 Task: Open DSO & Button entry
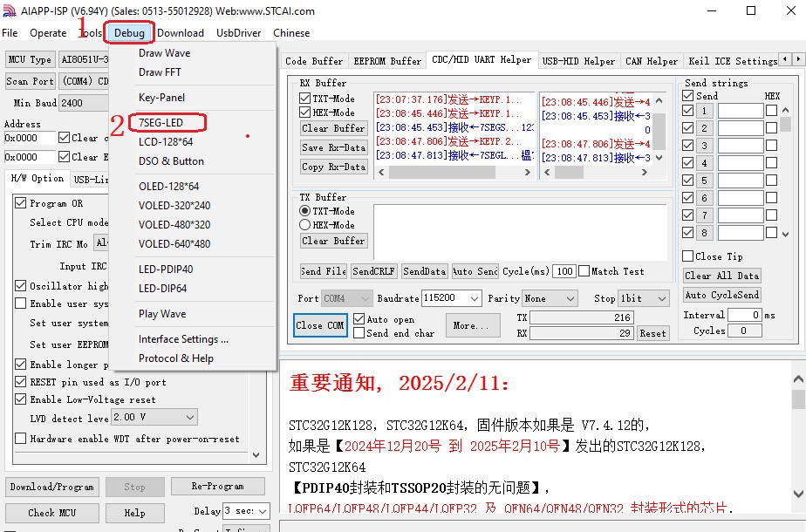coord(171,161)
